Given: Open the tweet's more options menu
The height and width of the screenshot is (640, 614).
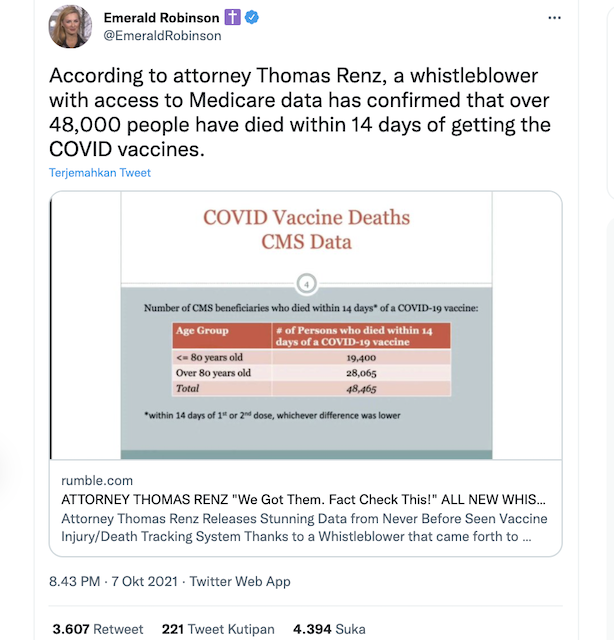Looking at the screenshot, I should [x=554, y=18].
